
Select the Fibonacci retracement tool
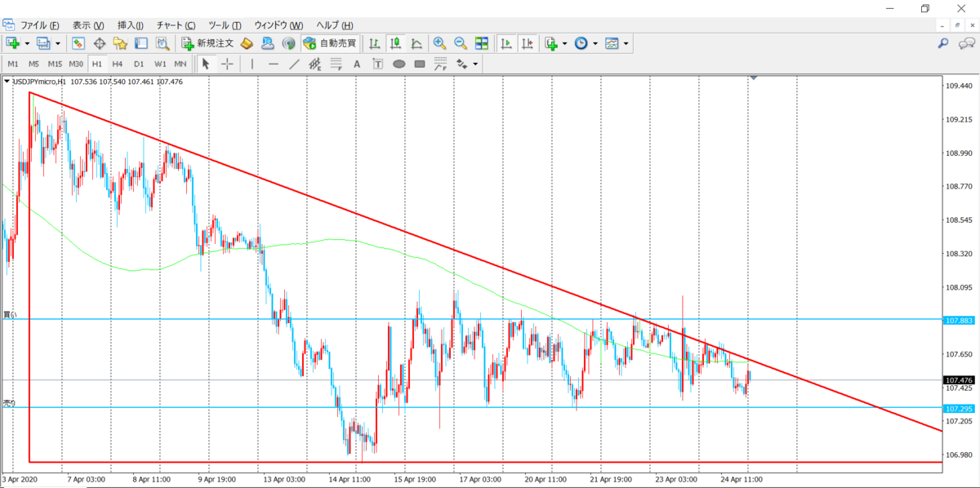[x=336, y=64]
